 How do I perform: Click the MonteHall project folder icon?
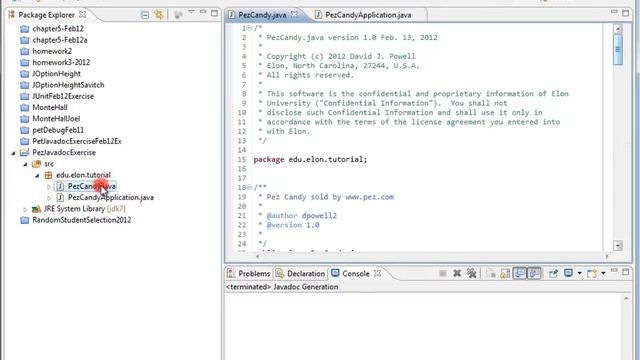coord(25,107)
